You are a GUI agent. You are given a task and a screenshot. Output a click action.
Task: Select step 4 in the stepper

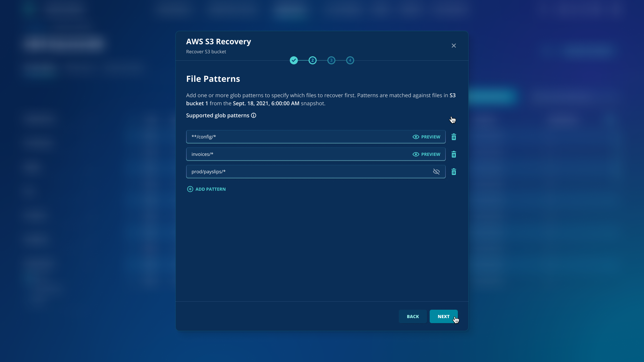pos(350,60)
